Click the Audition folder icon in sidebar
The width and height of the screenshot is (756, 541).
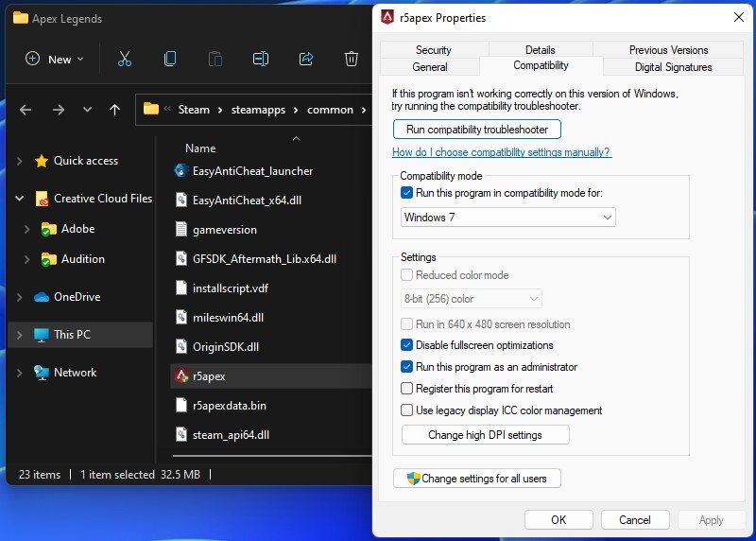pos(49,259)
